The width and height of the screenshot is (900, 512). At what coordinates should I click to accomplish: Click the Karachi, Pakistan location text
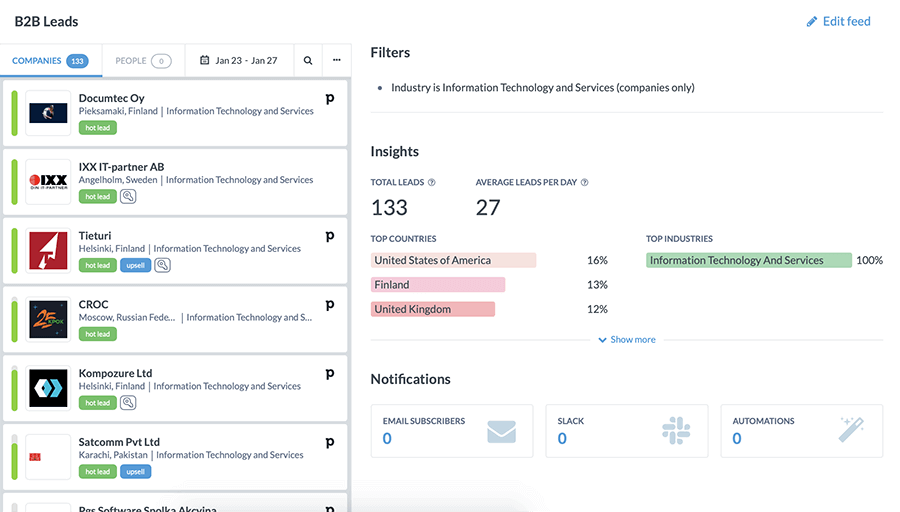[x=113, y=455]
